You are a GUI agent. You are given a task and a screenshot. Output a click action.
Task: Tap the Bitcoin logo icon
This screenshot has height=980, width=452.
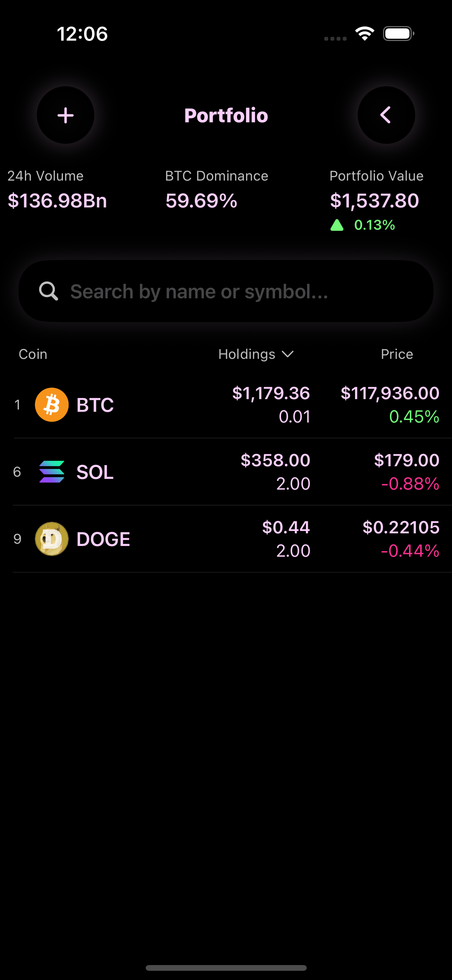click(52, 405)
